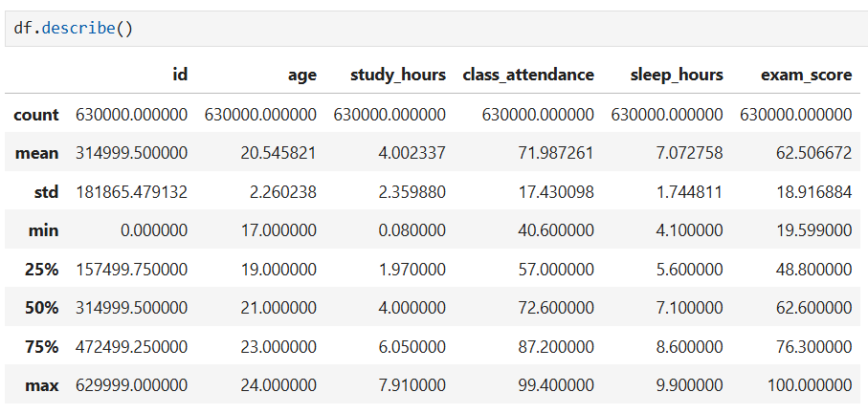Viewport: 868px width, 414px height.
Task: Select the 'exam_score' column header
Action: tap(807, 75)
